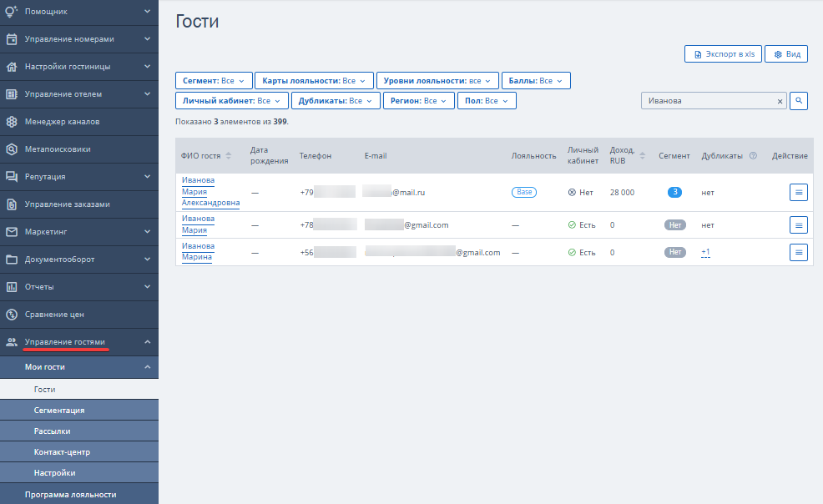Open guest link Иванова Марина

[198, 251]
